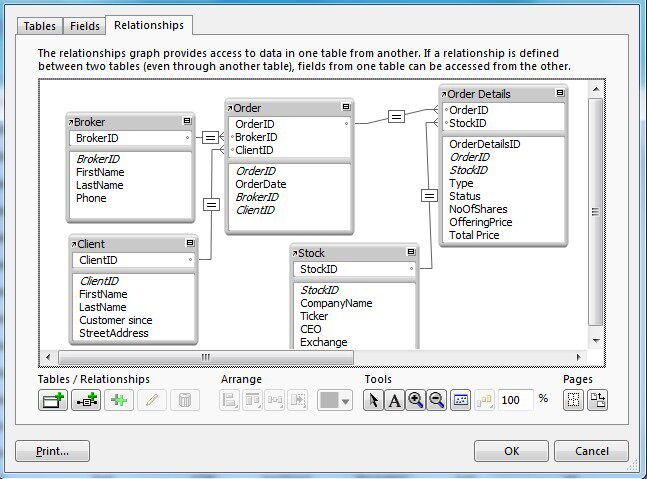
Task: Select the Text Note tool
Action: tap(394, 400)
